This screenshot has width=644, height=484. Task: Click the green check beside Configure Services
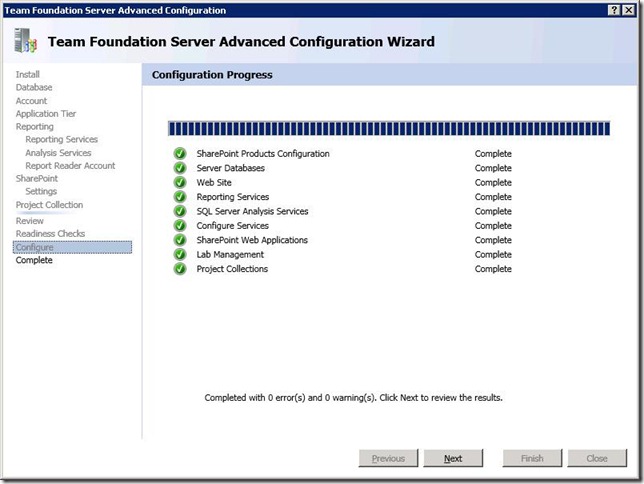(x=180, y=226)
